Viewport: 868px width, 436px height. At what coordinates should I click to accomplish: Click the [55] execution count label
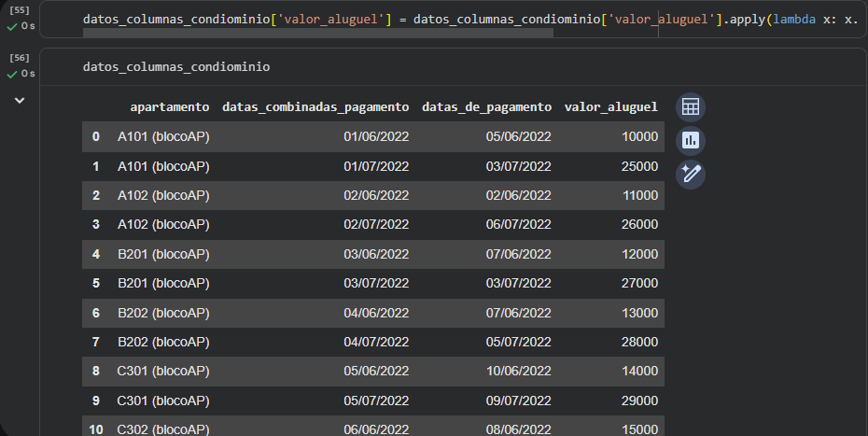[19, 10]
